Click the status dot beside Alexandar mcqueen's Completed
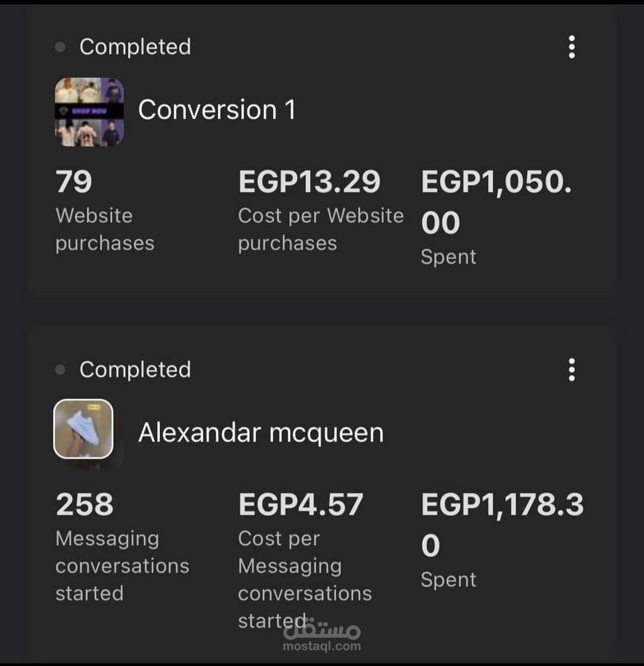 [60, 370]
